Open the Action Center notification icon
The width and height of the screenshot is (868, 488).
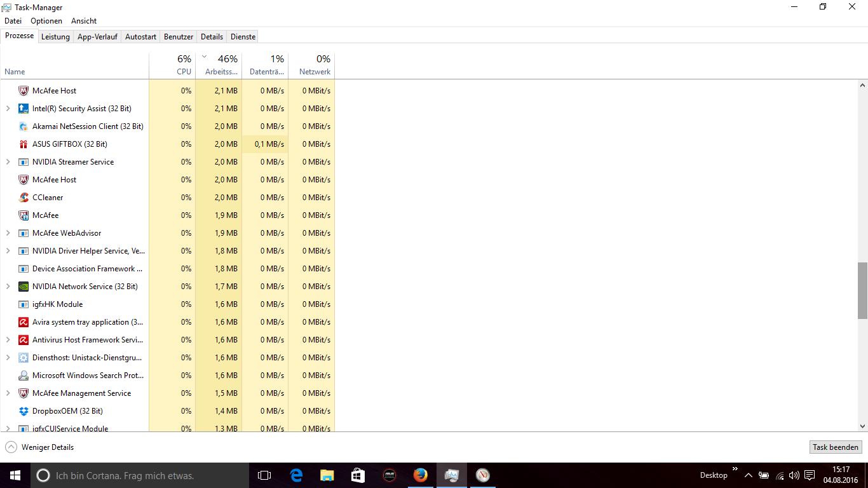pos(810,475)
